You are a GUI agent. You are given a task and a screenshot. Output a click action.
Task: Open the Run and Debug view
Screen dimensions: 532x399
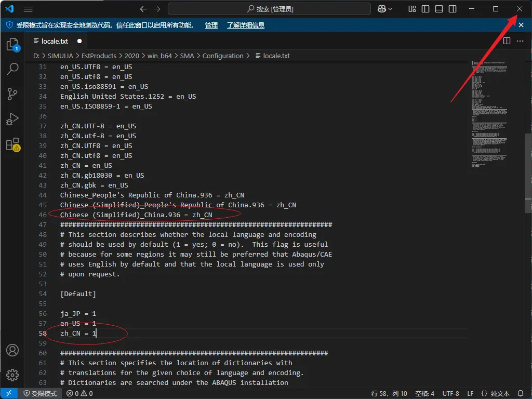point(12,119)
